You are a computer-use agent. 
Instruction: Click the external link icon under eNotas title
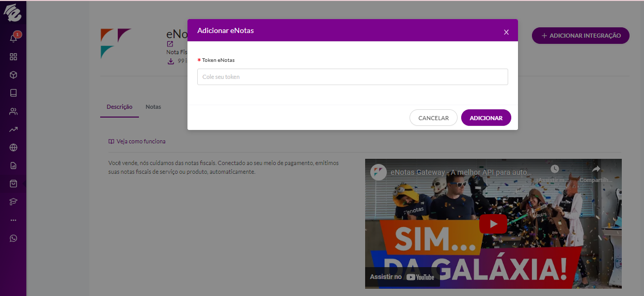(x=170, y=44)
